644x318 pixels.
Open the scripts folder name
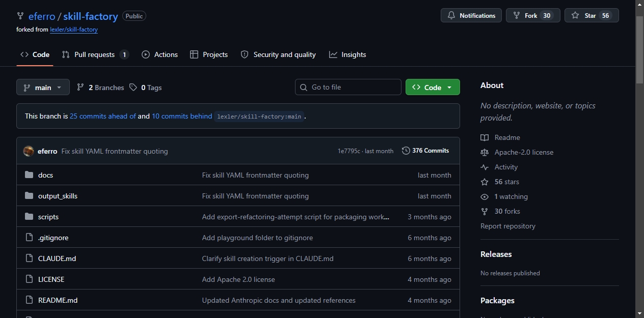(48, 217)
